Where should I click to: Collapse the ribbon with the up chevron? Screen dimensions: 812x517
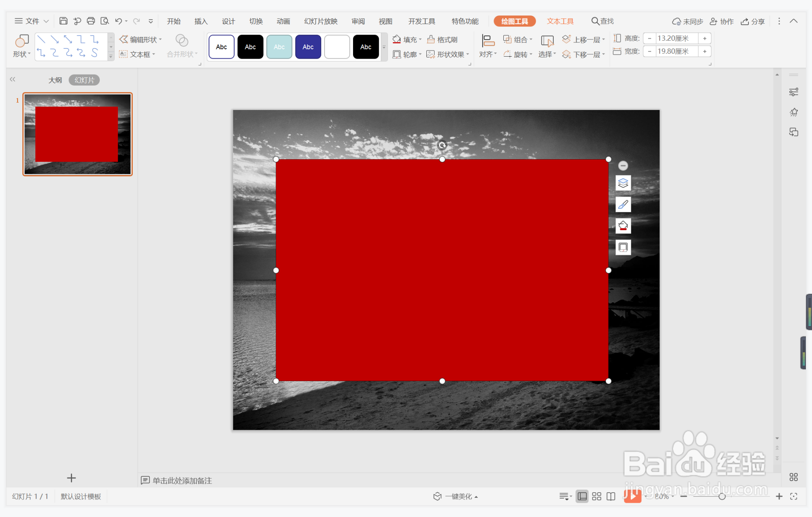click(794, 21)
